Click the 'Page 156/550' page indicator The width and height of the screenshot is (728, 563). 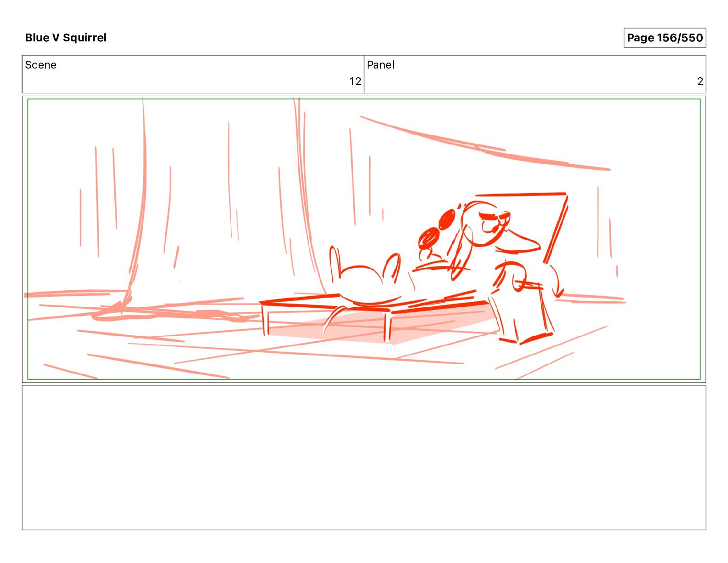point(665,38)
